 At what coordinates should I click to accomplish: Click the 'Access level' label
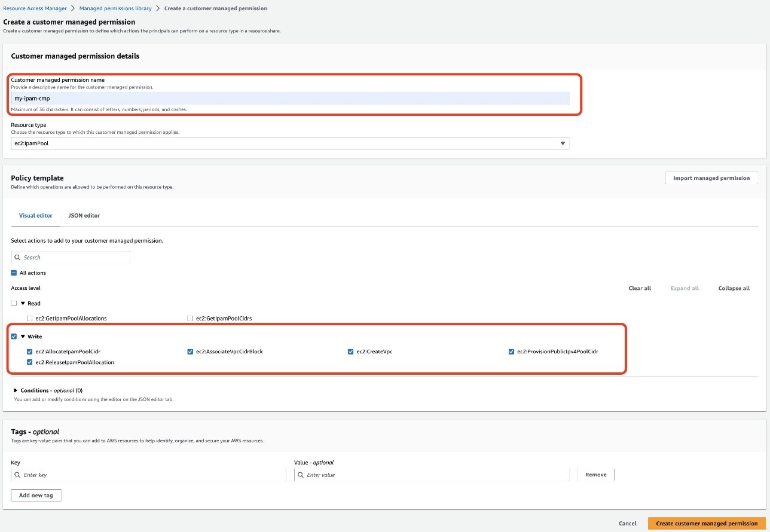(26, 288)
